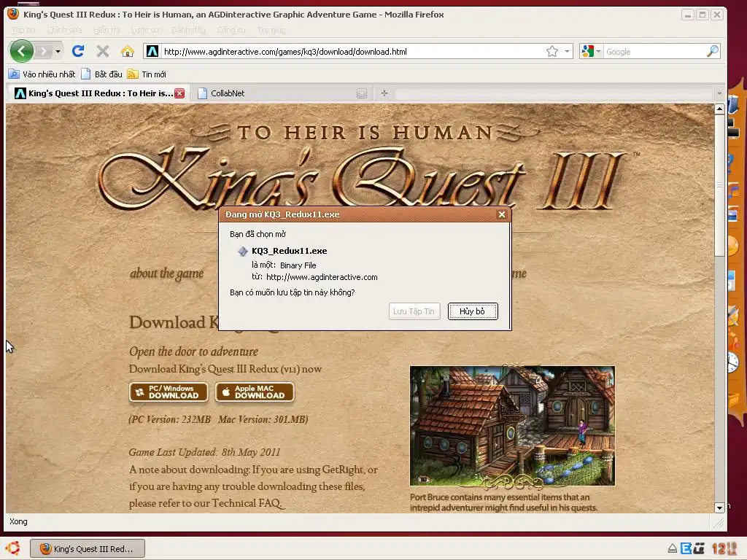Open the Tập tin menu
Image resolution: width=747 pixels, height=560 pixels.
23,30
